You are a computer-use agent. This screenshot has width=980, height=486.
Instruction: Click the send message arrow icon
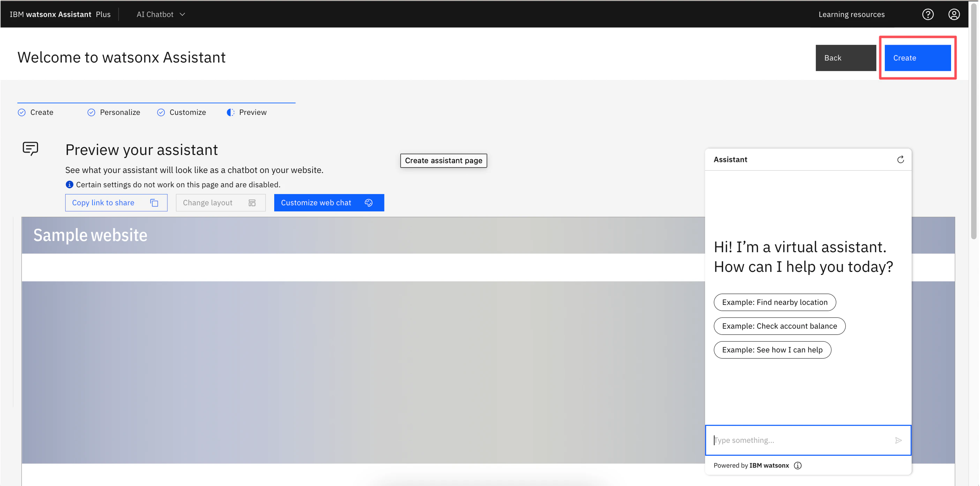pyautogui.click(x=898, y=440)
